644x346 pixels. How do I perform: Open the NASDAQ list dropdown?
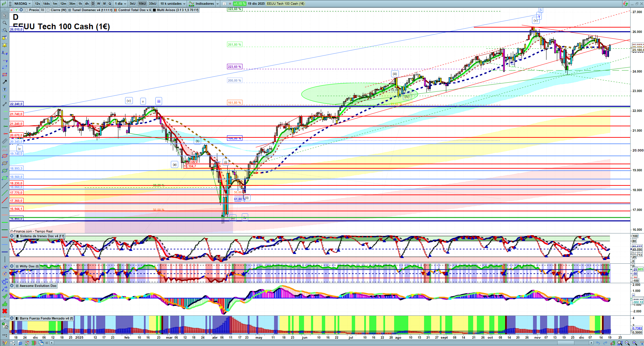coord(22,4)
